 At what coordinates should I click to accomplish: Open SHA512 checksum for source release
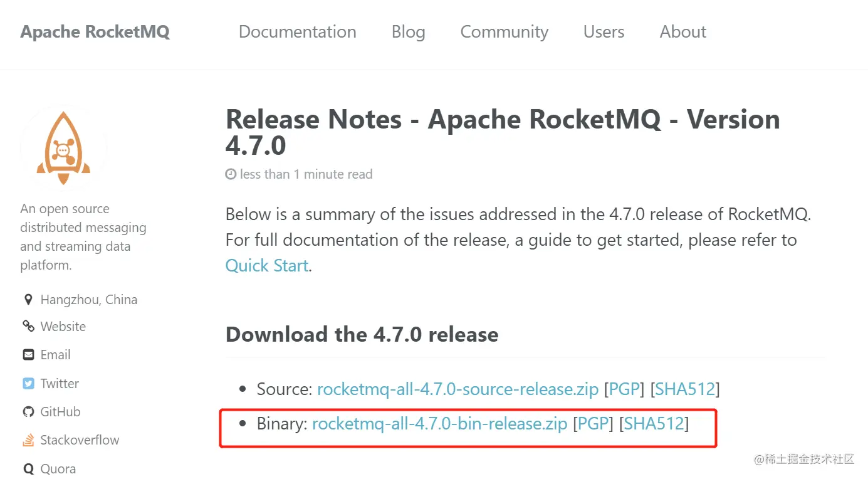coord(685,389)
